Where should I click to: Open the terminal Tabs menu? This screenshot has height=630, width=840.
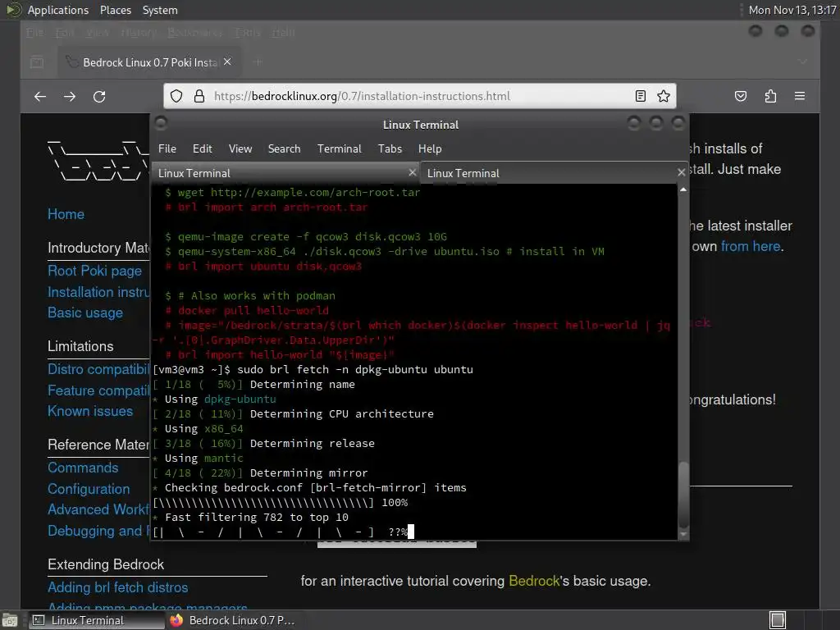point(390,149)
